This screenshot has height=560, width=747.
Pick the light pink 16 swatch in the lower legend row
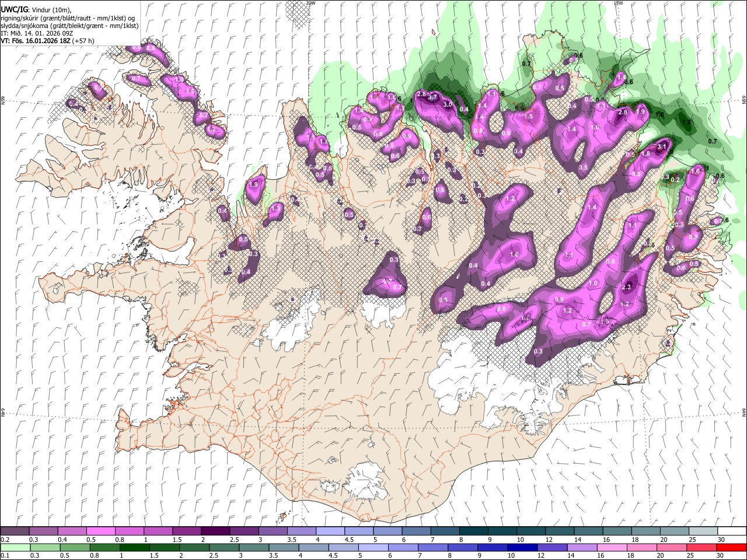tap(611, 547)
